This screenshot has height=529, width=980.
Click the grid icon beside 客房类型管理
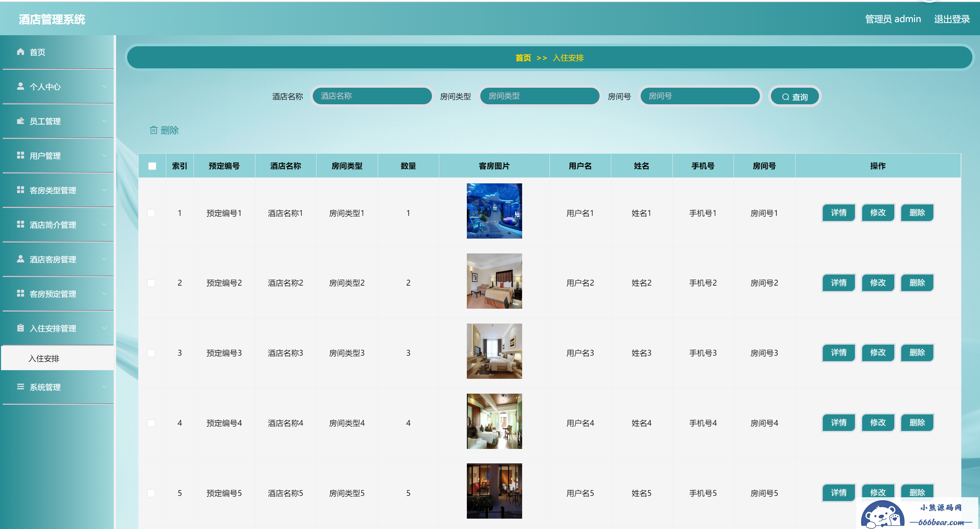(x=20, y=190)
